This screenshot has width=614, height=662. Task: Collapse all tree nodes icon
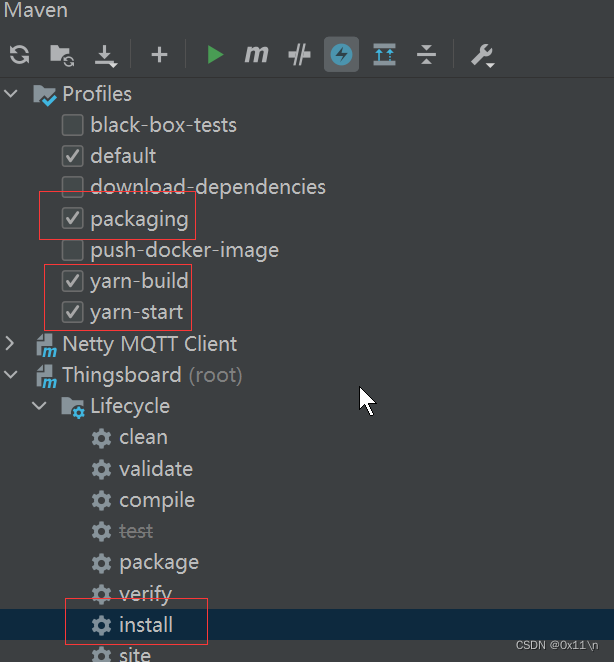click(x=426, y=54)
